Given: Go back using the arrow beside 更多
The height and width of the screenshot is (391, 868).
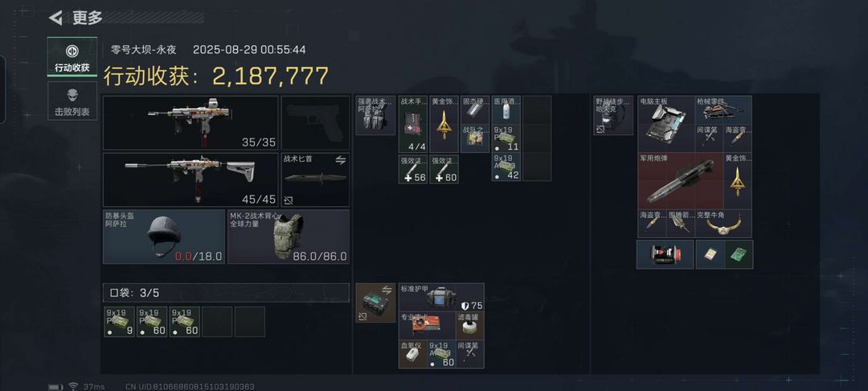Looking at the screenshot, I should point(55,18).
